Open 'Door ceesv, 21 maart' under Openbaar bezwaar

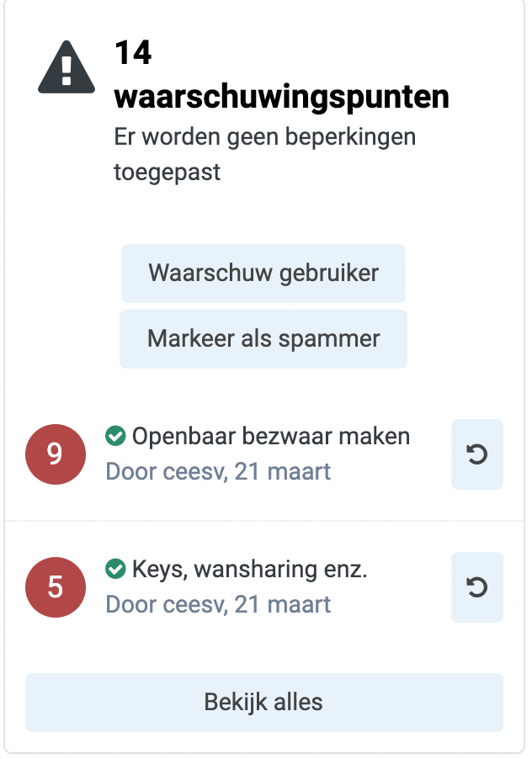pos(218,471)
